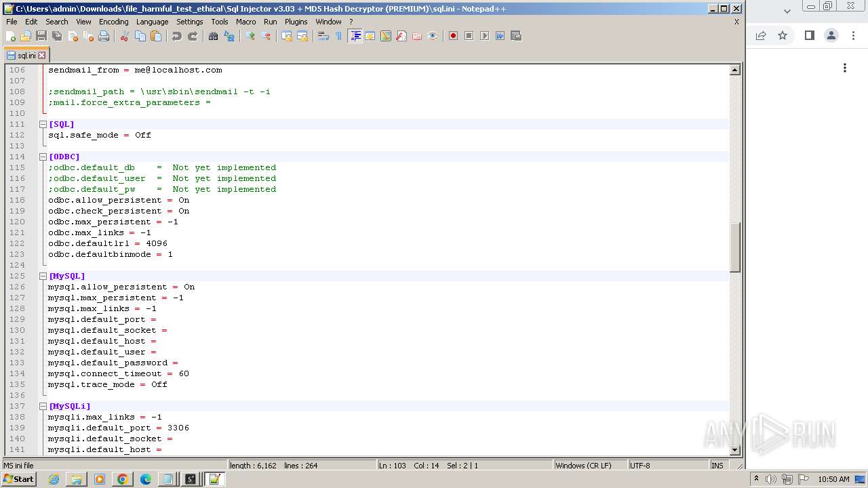Click the Zoom Out toolbar icon

pyautogui.click(x=266, y=36)
